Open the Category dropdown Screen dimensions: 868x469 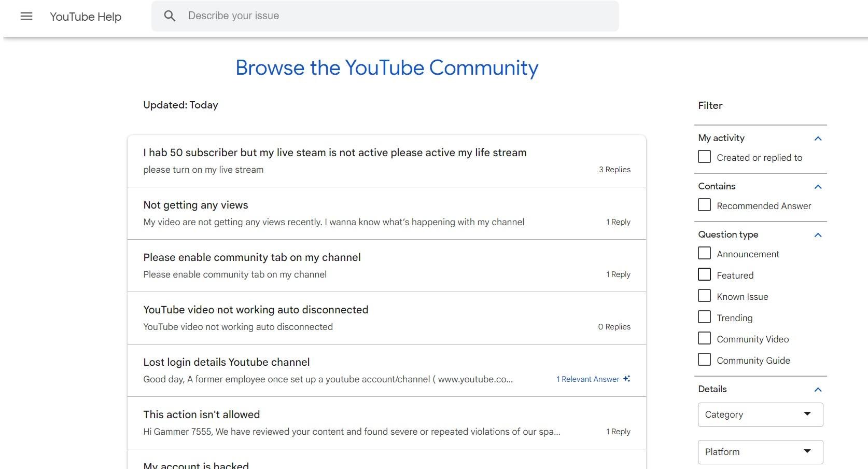click(x=760, y=415)
